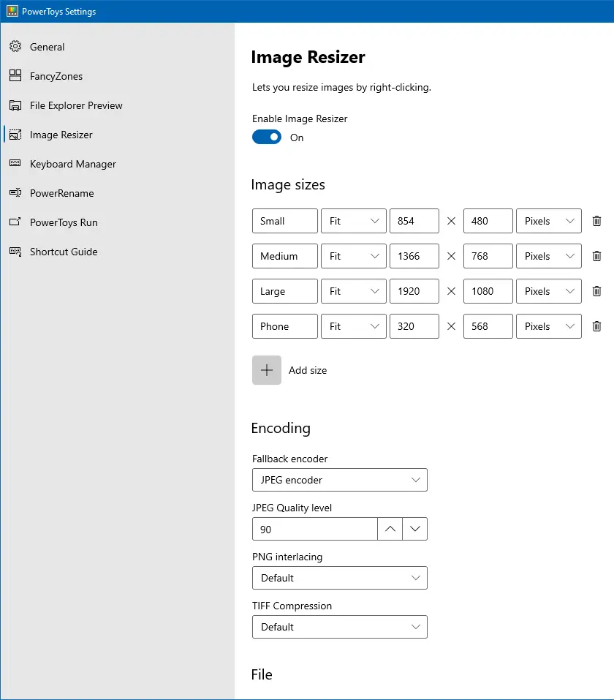The height and width of the screenshot is (700, 614).
Task: Open the Fit dropdown for Medium size
Action: coord(353,256)
